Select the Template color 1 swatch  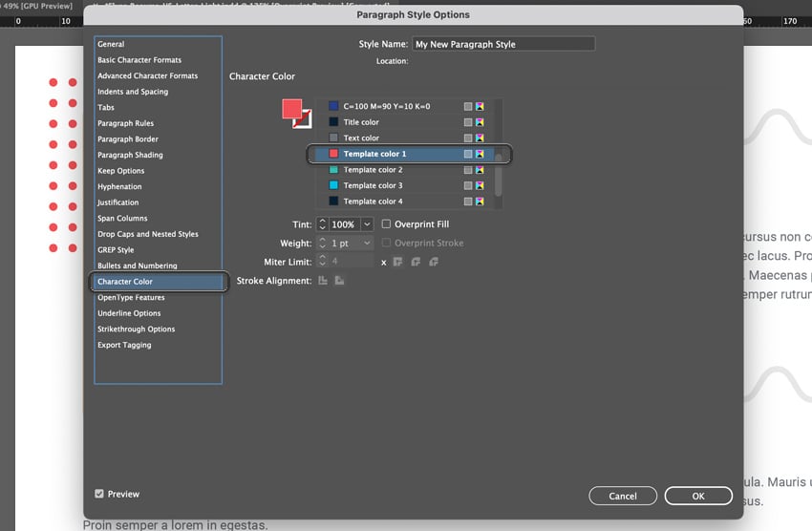click(x=404, y=154)
